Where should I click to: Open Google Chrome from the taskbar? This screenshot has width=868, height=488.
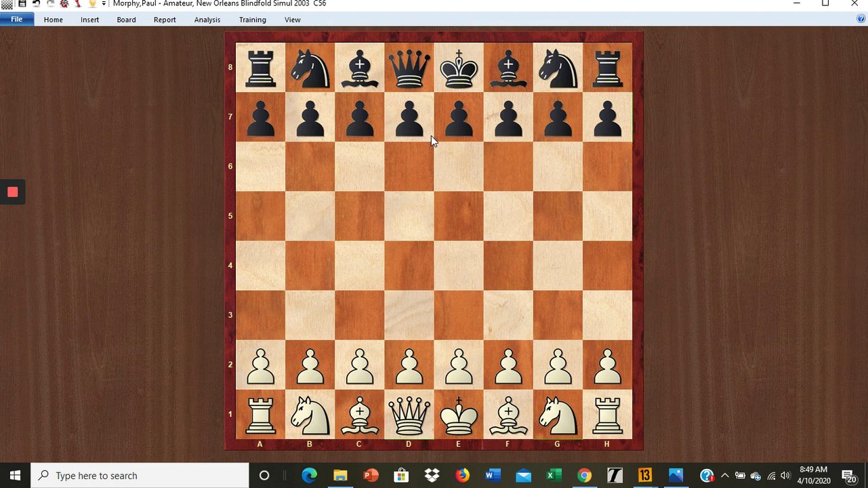[x=584, y=475]
